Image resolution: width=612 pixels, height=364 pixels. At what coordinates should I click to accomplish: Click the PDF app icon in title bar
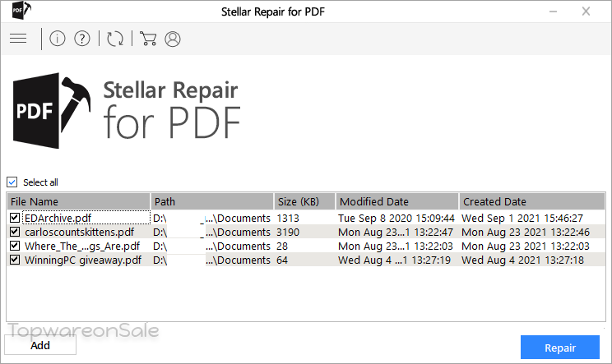pyautogui.click(x=21, y=10)
